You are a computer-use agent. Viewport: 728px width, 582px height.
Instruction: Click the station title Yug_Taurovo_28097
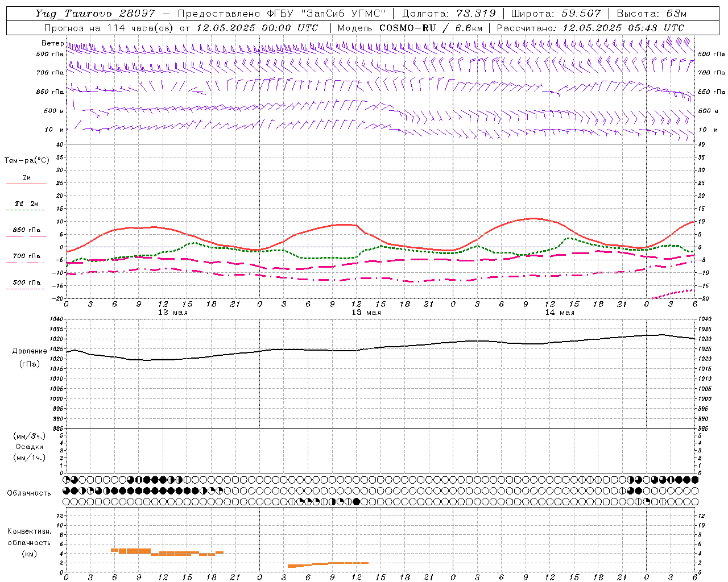tap(95, 14)
